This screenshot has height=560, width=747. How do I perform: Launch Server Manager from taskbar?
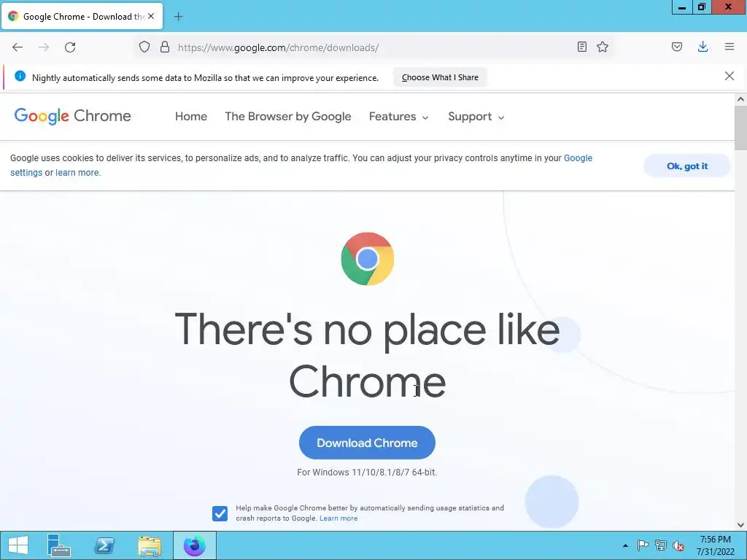(x=59, y=545)
